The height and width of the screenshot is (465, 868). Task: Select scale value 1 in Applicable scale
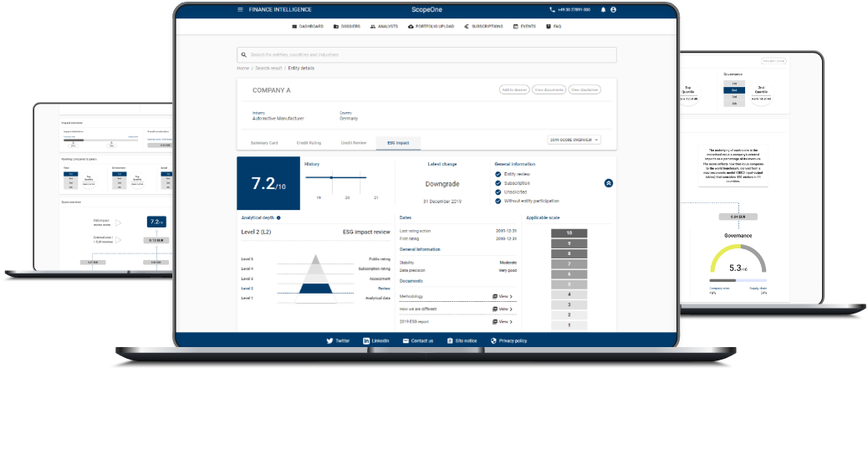coord(569,325)
